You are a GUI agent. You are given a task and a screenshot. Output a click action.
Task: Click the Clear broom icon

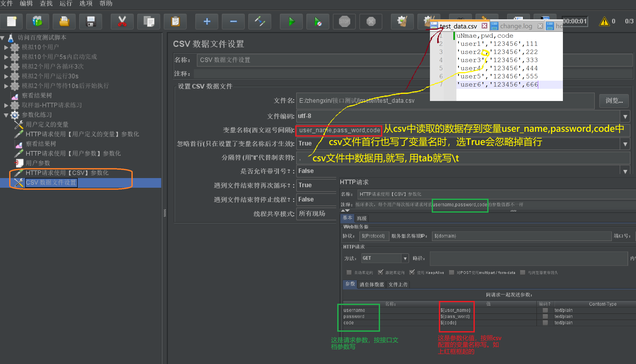402,21
